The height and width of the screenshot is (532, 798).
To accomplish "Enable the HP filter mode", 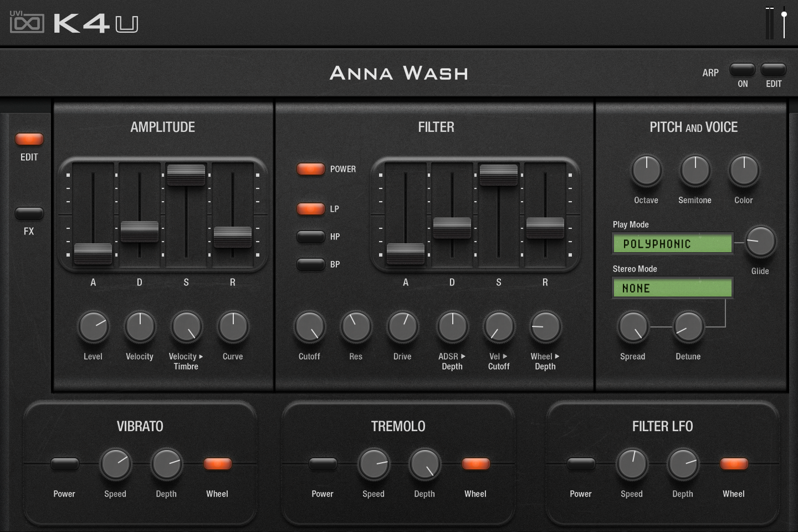I will pyautogui.click(x=310, y=237).
